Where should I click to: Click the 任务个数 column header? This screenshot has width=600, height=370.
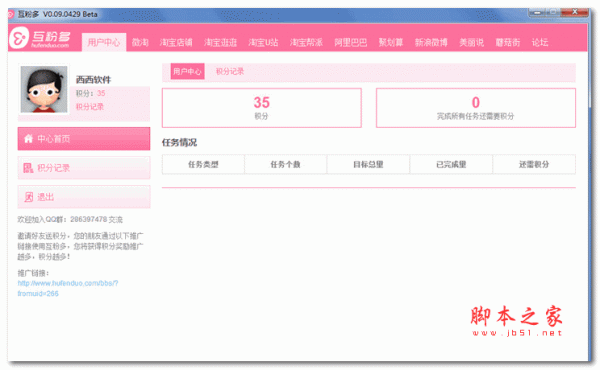point(285,165)
